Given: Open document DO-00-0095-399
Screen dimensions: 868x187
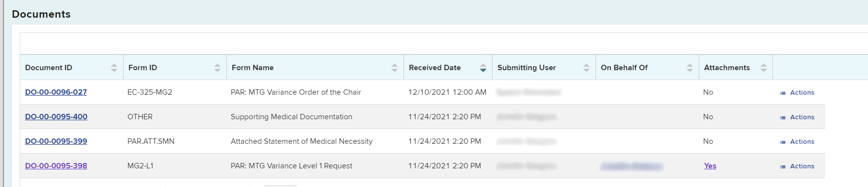Looking at the screenshot, I should pyautogui.click(x=56, y=141).
